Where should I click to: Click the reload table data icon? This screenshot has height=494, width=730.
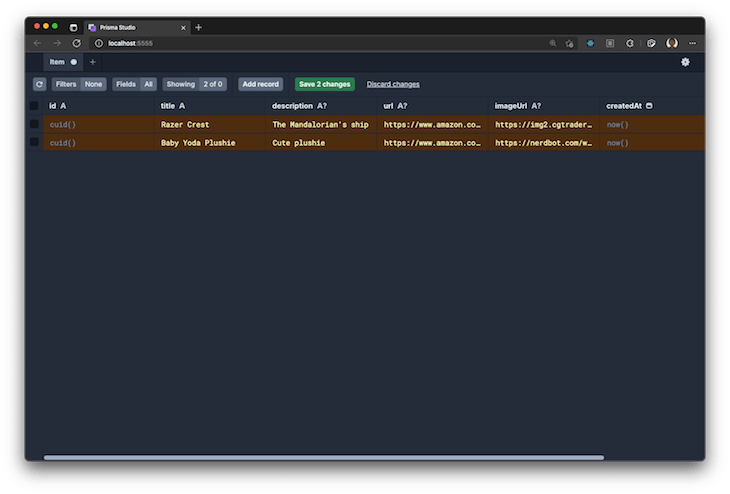coord(39,84)
